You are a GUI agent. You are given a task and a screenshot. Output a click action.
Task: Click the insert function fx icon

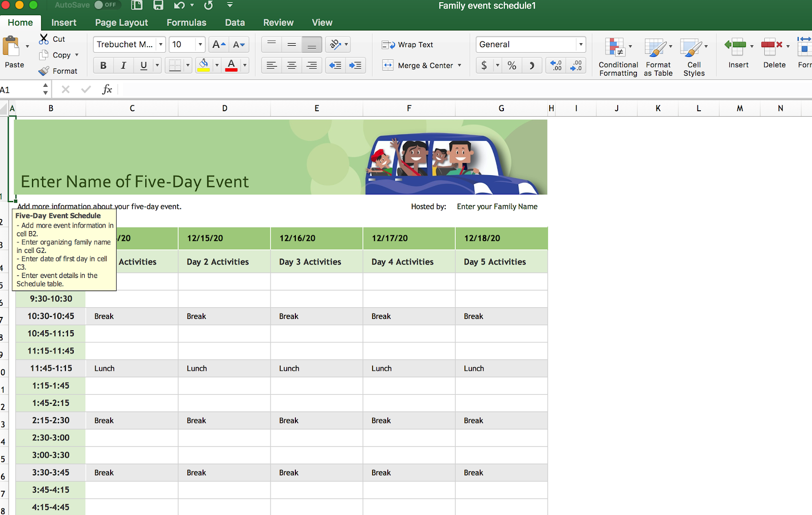click(x=107, y=89)
